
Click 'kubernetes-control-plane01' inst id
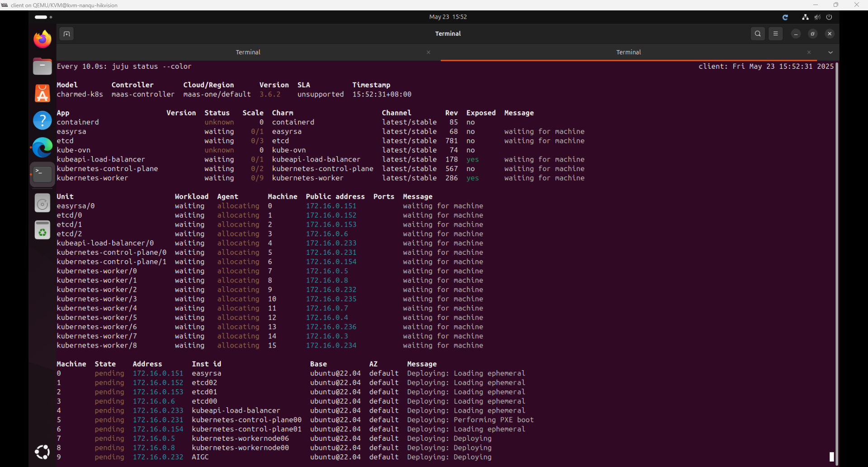[246, 429]
